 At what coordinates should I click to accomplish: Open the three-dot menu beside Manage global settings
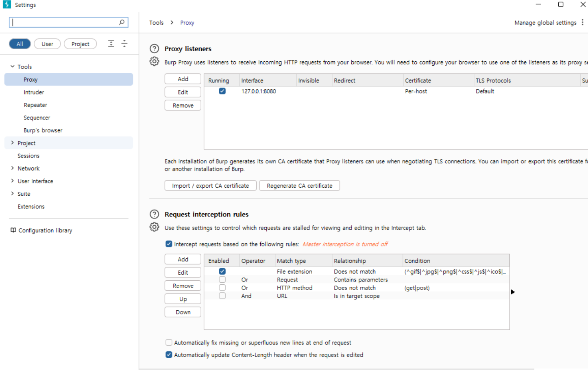tap(582, 22)
